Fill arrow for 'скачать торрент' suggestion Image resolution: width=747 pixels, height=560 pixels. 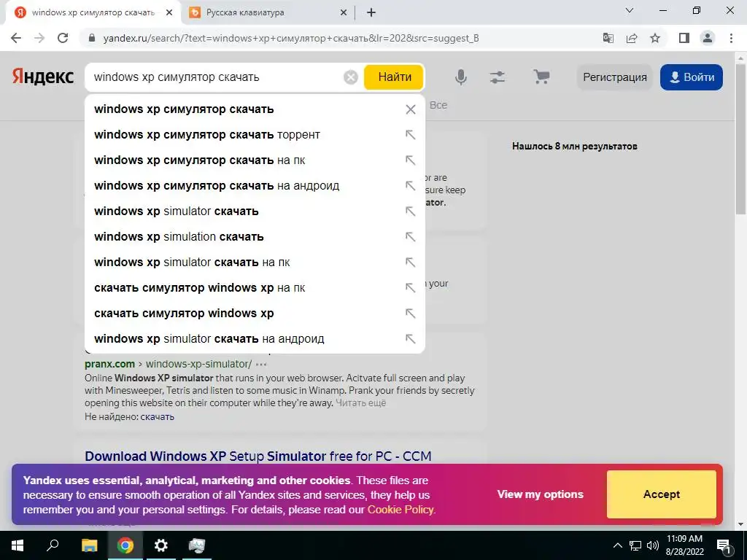pos(410,135)
